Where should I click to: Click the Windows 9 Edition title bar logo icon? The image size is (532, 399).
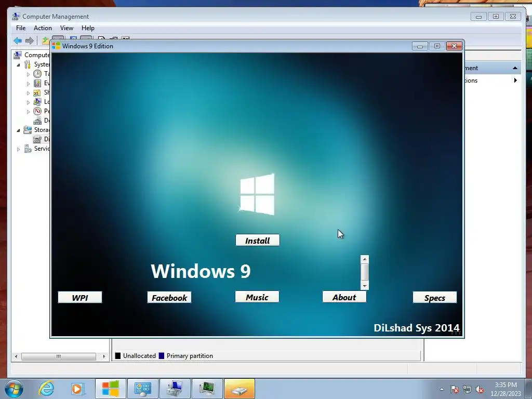tap(56, 46)
